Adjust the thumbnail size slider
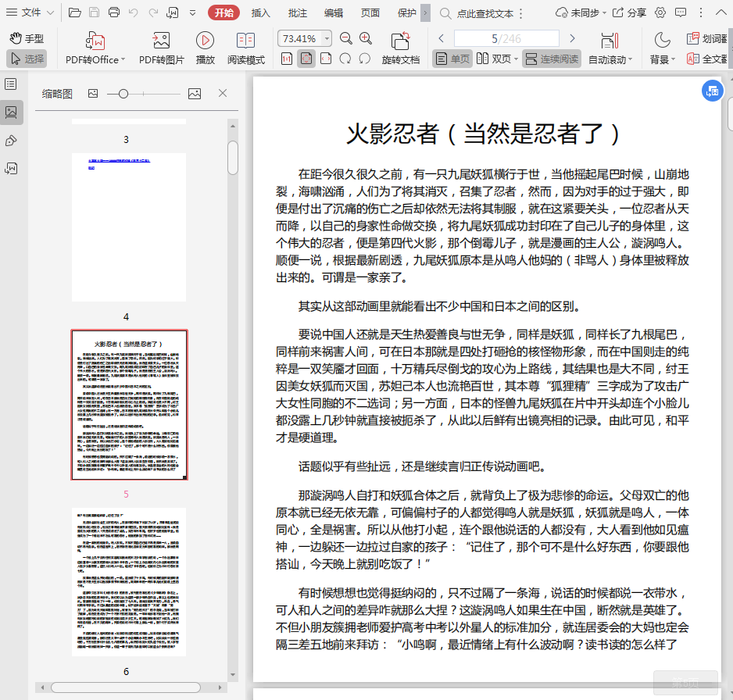Viewport: 733px width, 700px height. point(123,94)
